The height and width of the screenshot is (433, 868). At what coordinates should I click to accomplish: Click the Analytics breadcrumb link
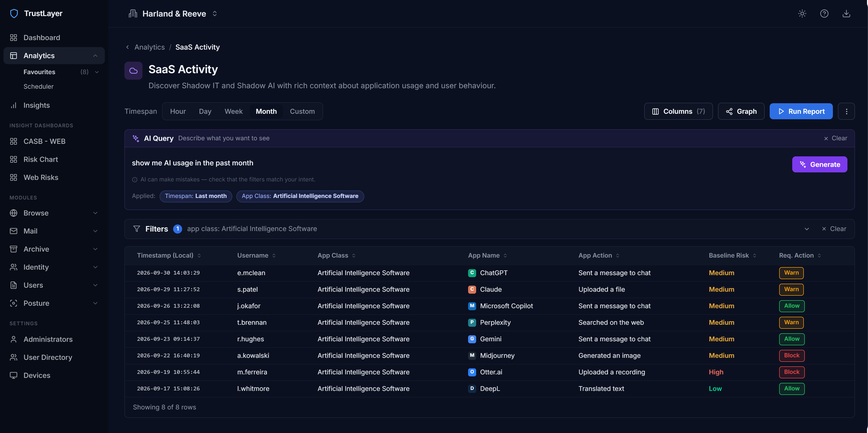tap(150, 47)
